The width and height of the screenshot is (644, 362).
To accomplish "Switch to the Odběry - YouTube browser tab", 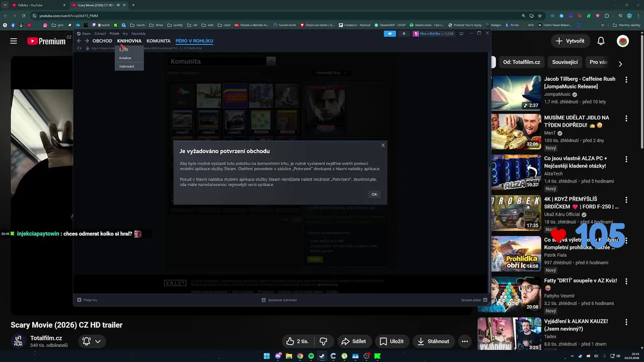I will pos(38,5).
